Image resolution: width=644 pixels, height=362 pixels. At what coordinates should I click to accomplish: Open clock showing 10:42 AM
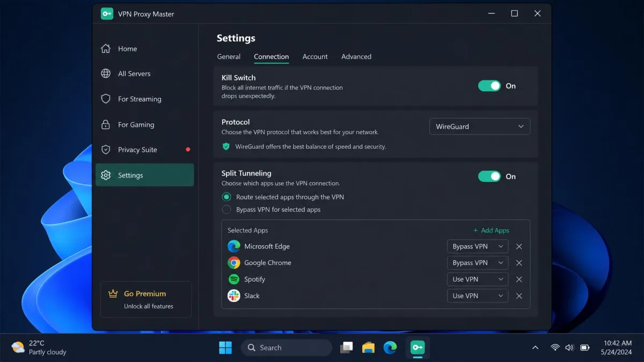[x=617, y=348]
